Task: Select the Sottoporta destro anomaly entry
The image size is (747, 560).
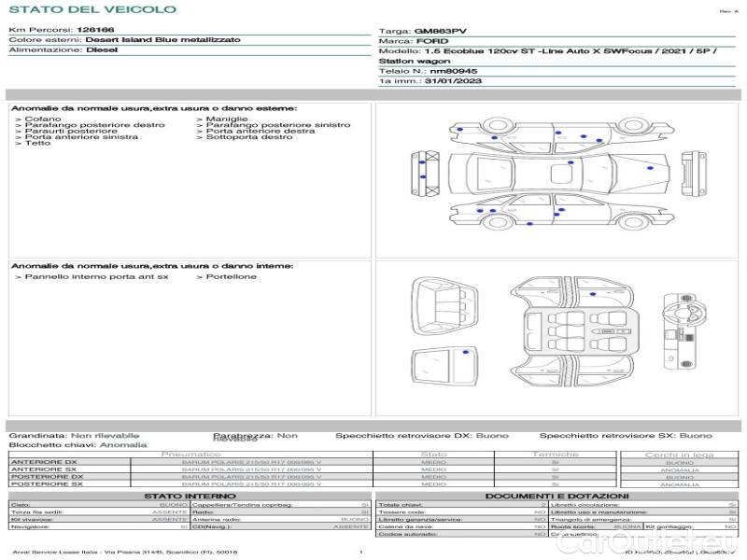Action: tap(245, 136)
